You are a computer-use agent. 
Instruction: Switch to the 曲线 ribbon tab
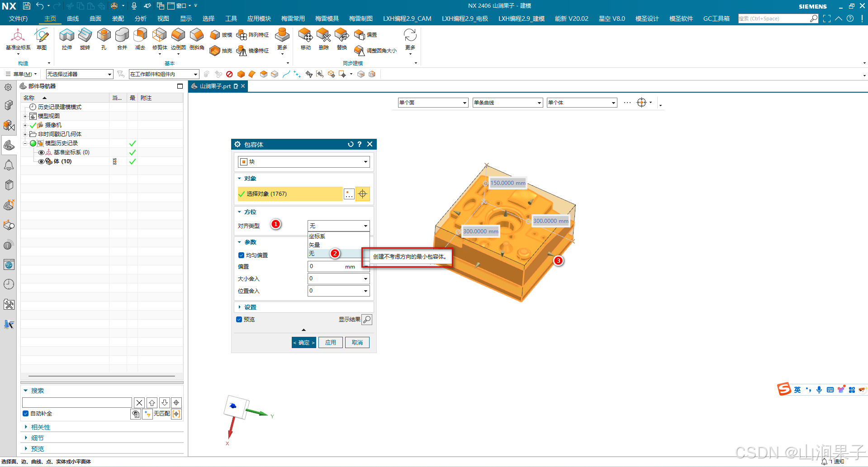[x=73, y=19]
